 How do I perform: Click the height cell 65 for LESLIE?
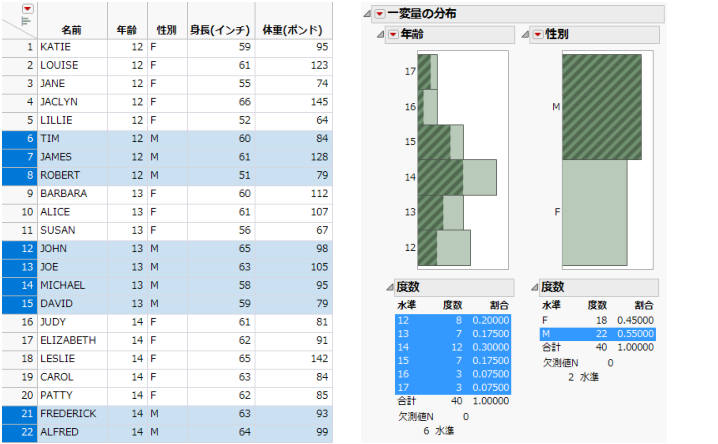[x=221, y=359]
